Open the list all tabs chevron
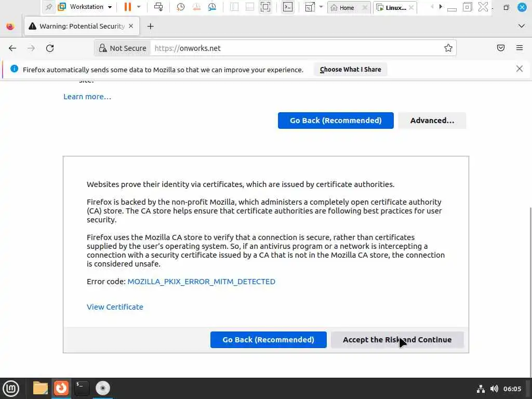The height and width of the screenshot is (399, 532). pos(522,26)
